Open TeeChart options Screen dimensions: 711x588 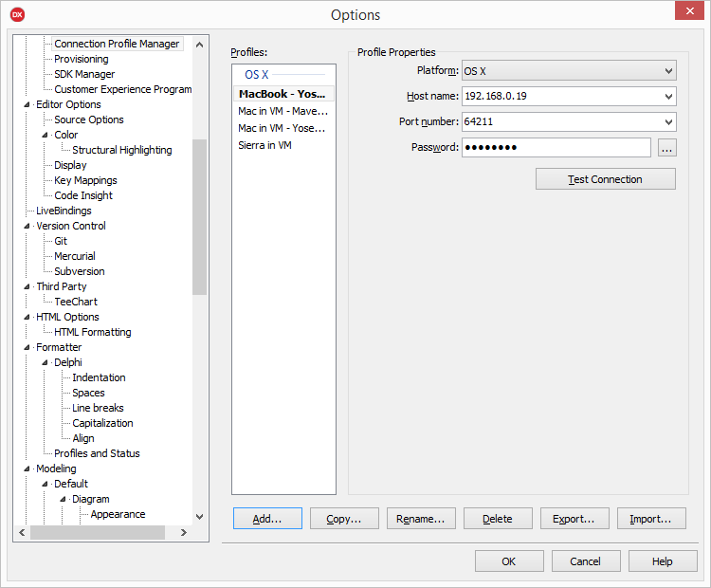76,302
